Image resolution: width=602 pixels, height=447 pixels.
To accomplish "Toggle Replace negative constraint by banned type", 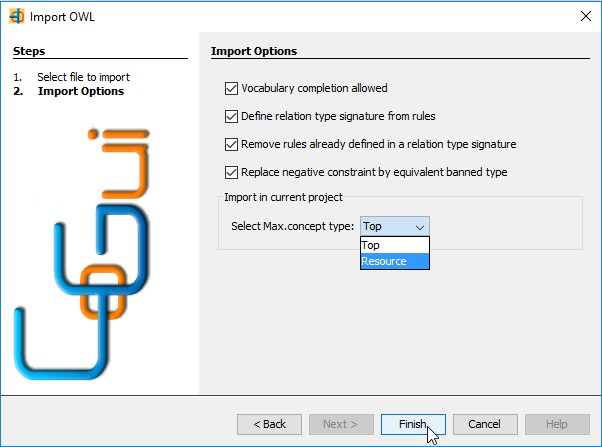I will click(231, 172).
